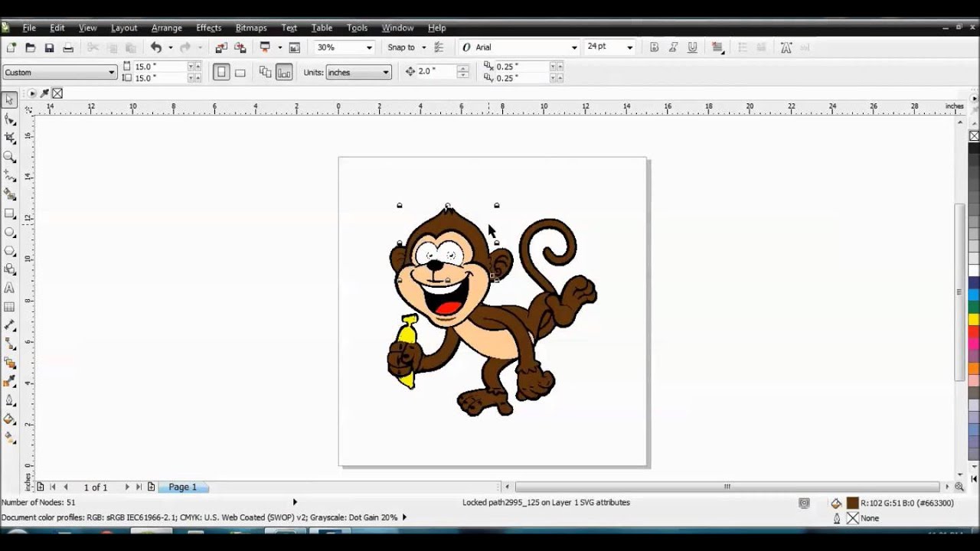The height and width of the screenshot is (551, 980).
Task: Open the Units inches dropdown
Action: (386, 72)
